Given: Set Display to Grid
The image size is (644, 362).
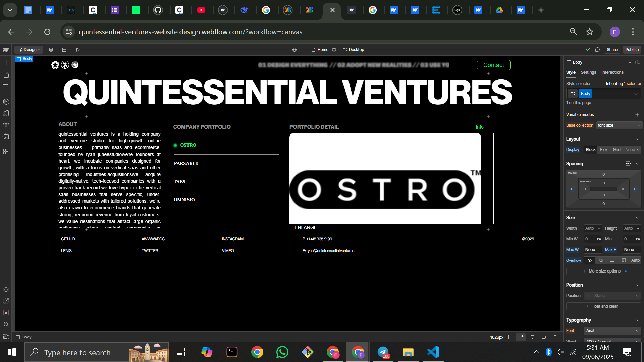Looking at the screenshot, I should [x=616, y=150].
